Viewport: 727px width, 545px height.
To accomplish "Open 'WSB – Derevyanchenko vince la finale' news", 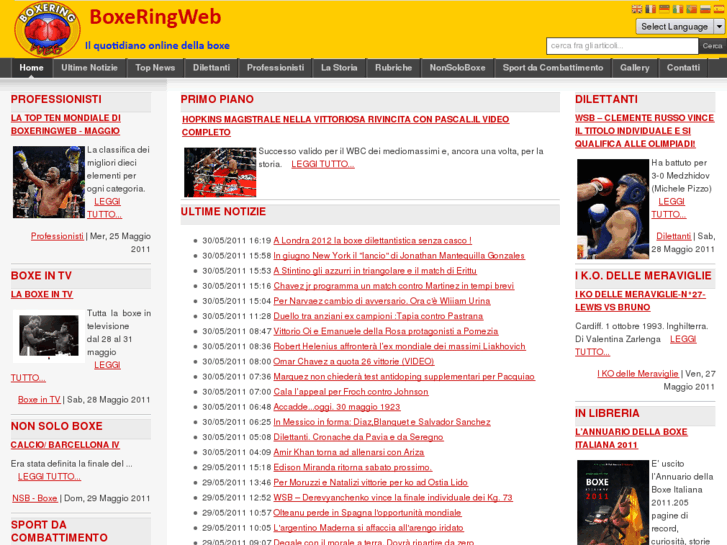I will (393, 498).
